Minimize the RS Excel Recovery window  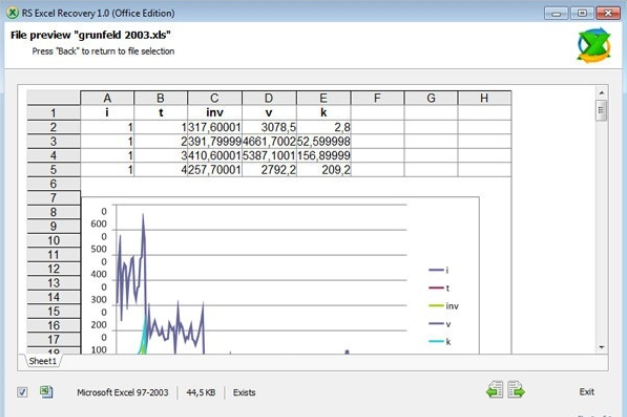tap(557, 13)
